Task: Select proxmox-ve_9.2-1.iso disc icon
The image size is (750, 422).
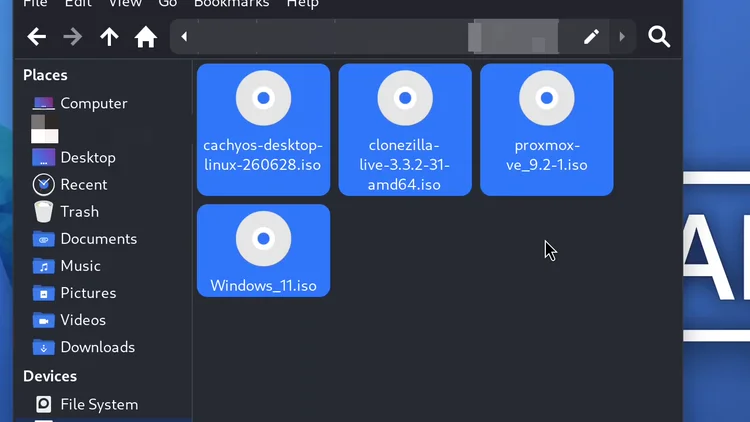Action: [x=547, y=98]
